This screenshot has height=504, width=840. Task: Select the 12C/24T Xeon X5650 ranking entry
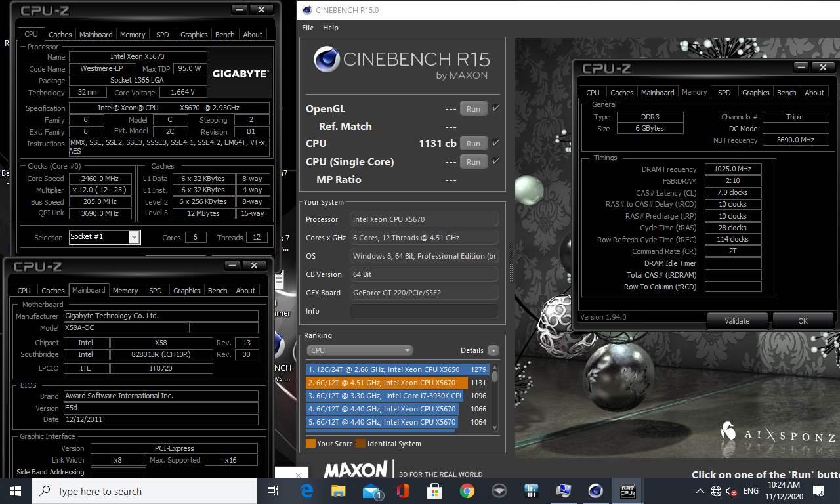pos(397,369)
